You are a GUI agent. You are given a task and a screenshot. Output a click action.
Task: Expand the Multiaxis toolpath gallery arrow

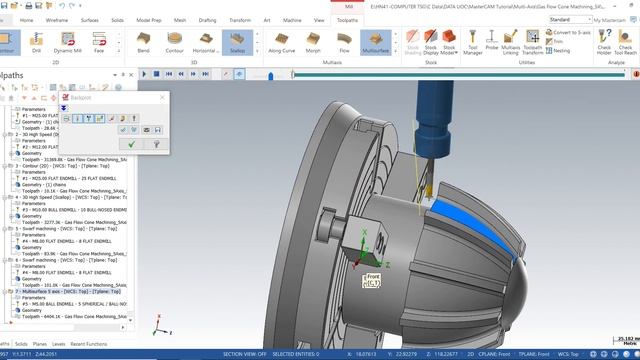click(x=395, y=51)
